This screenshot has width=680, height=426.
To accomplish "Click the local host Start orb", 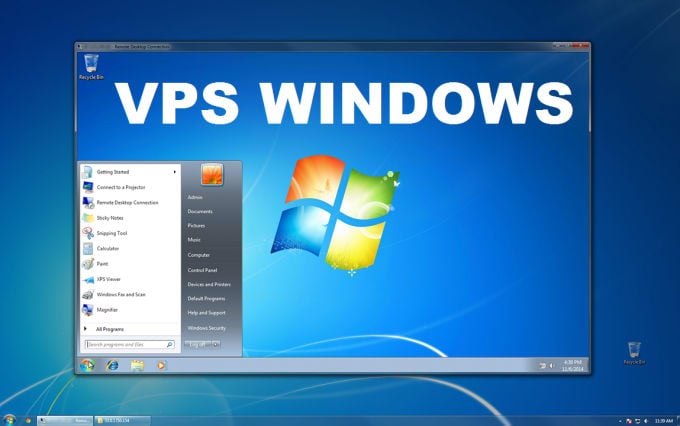I will [x=8, y=420].
